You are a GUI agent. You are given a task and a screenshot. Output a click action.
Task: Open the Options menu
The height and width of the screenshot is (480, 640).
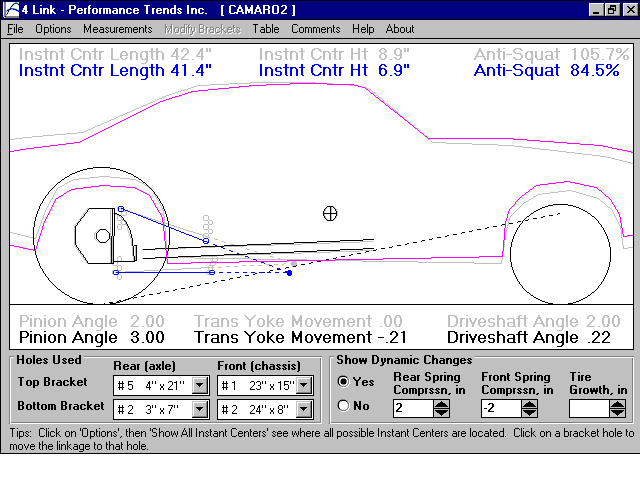(x=53, y=29)
